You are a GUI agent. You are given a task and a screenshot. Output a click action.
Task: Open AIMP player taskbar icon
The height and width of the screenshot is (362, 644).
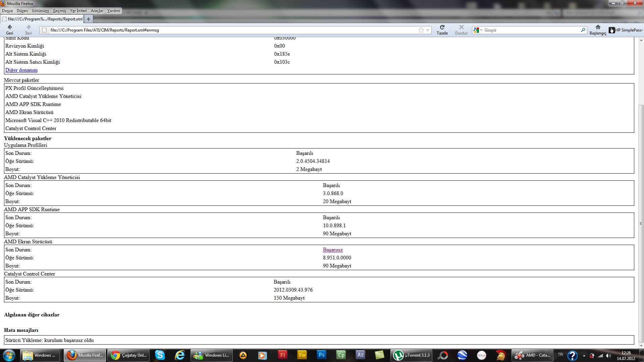[243, 355]
